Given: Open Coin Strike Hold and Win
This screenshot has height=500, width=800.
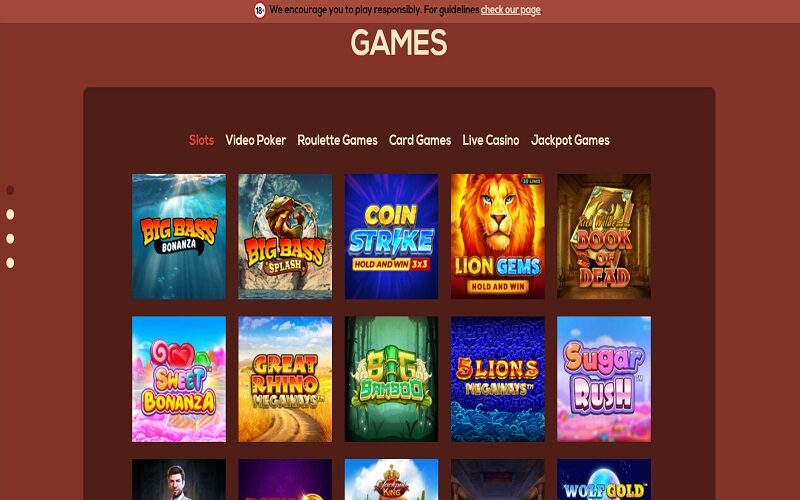Looking at the screenshot, I should [x=391, y=236].
